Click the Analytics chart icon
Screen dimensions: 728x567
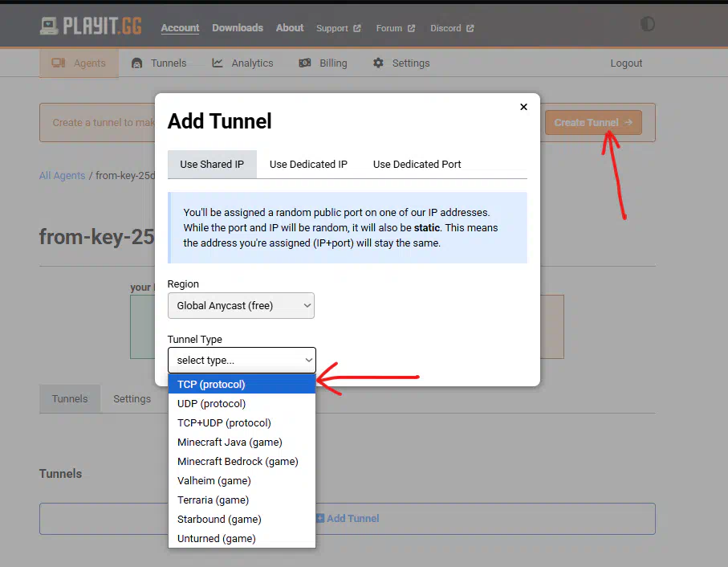pyautogui.click(x=218, y=63)
